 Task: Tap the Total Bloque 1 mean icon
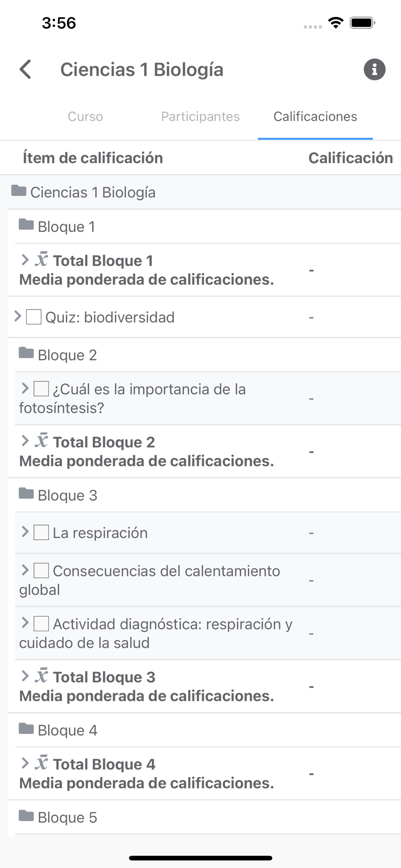(42, 260)
